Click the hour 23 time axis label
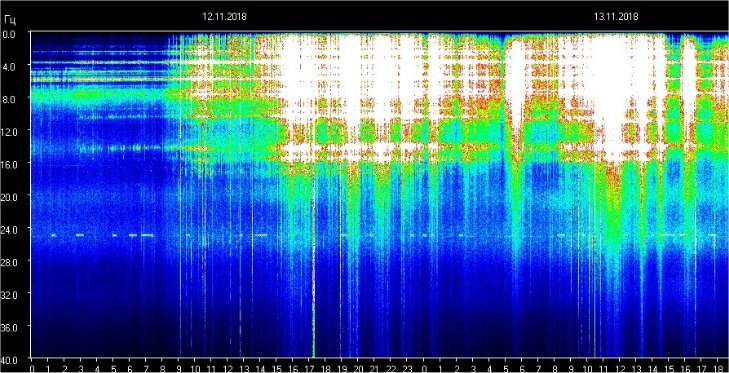729x373 pixels. click(x=407, y=368)
